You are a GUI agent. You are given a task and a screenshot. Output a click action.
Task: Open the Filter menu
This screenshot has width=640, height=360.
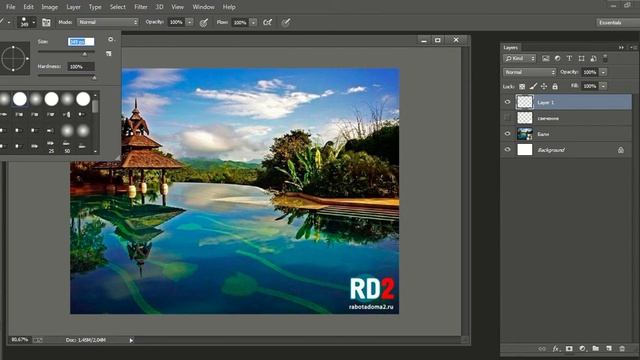[x=141, y=7]
